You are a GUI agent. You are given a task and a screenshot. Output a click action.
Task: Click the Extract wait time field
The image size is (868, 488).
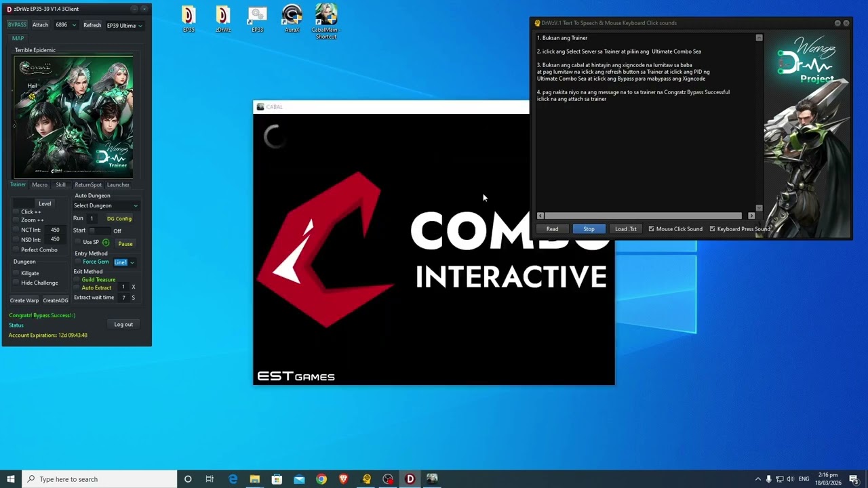click(123, 298)
